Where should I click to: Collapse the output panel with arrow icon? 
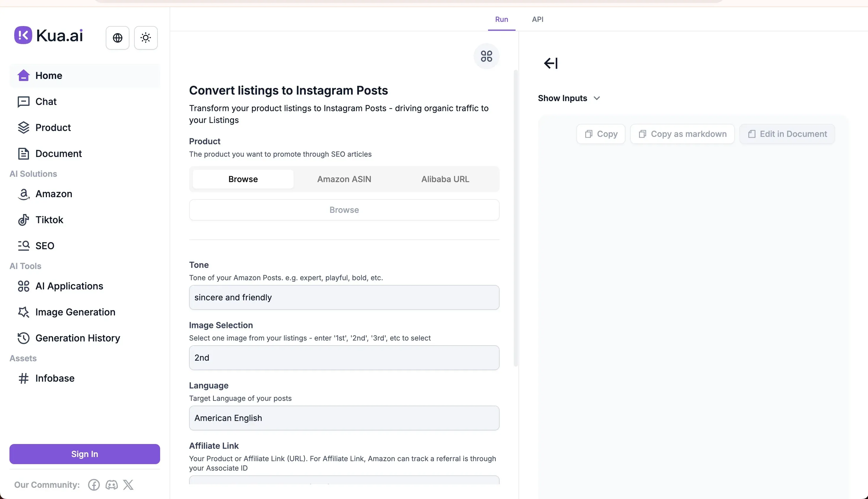(x=551, y=63)
